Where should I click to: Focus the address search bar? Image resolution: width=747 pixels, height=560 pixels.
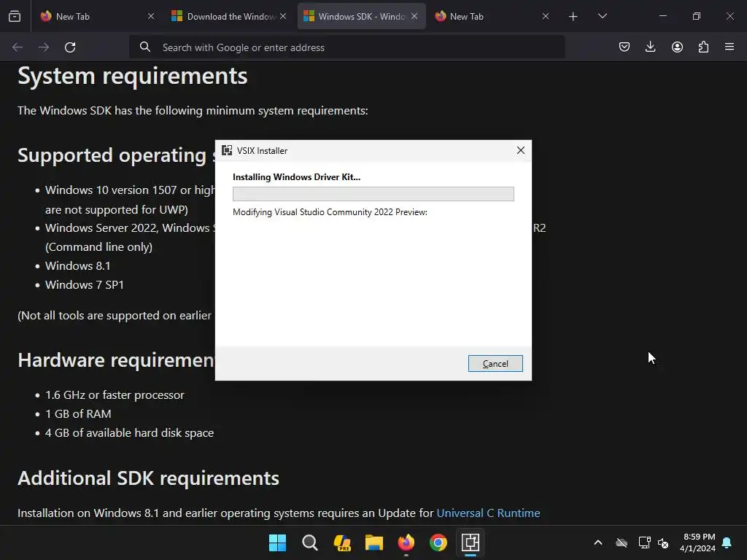tap(347, 47)
